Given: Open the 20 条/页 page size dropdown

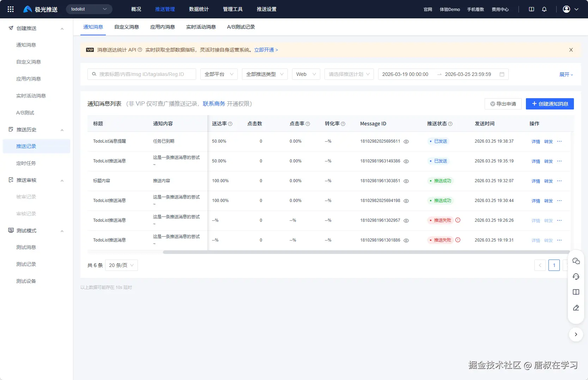Looking at the screenshot, I should 121,265.
